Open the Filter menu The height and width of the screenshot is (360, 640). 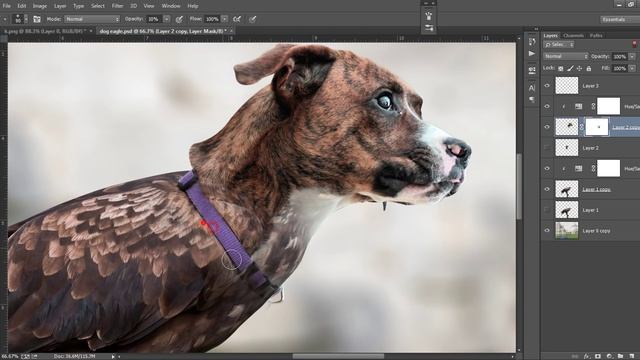[118, 6]
